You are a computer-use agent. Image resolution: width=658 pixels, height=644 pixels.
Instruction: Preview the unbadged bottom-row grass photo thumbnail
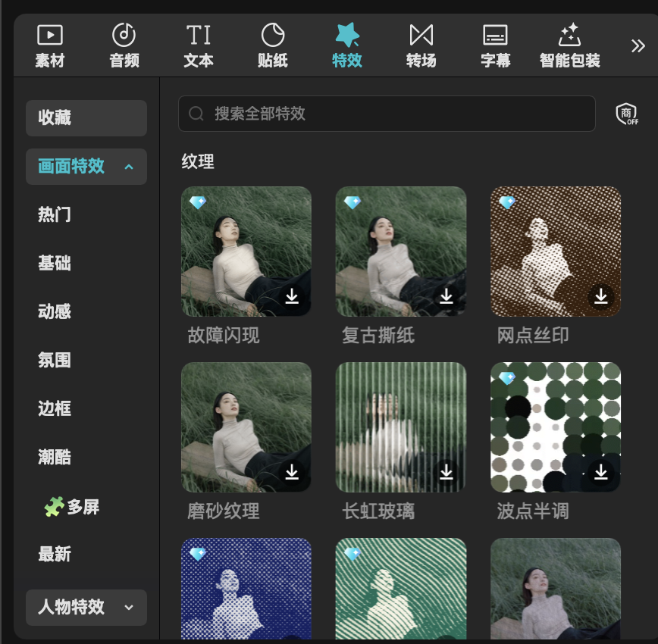pos(556,589)
